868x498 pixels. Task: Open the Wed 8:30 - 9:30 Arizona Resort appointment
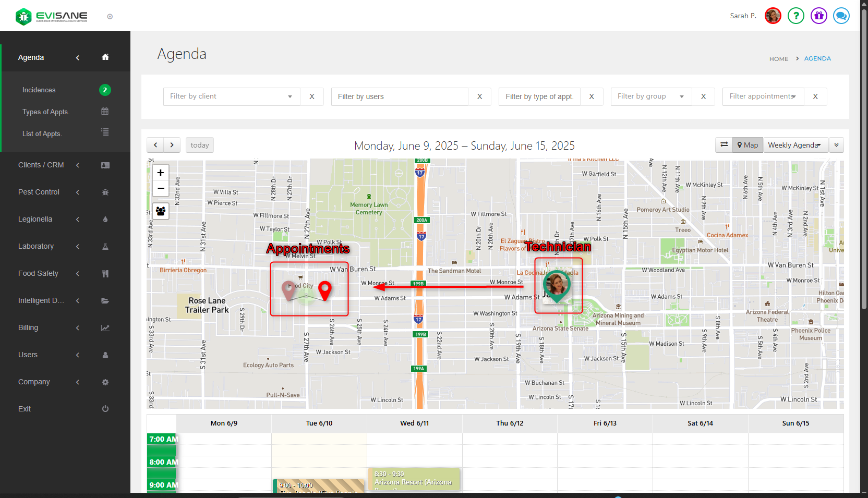click(x=415, y=480)
